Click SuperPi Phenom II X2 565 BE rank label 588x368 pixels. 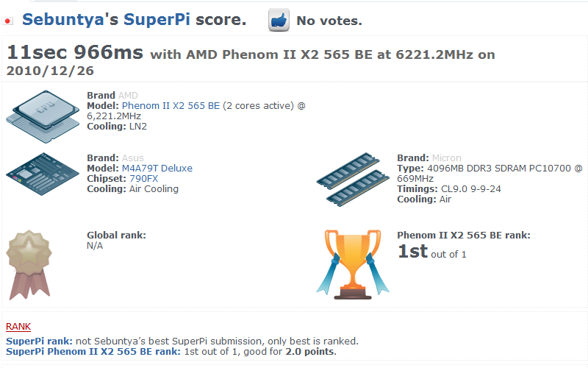coord(93,352)
